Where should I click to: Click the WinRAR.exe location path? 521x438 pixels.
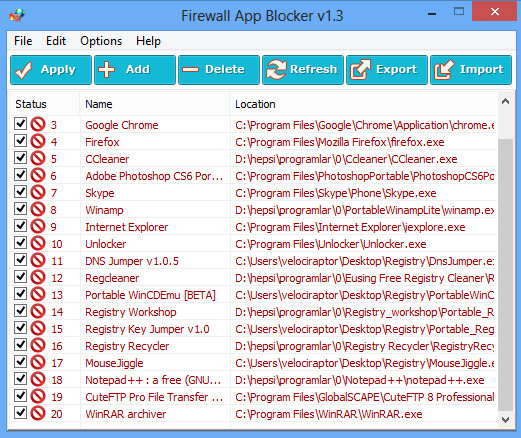coord(329,414)
